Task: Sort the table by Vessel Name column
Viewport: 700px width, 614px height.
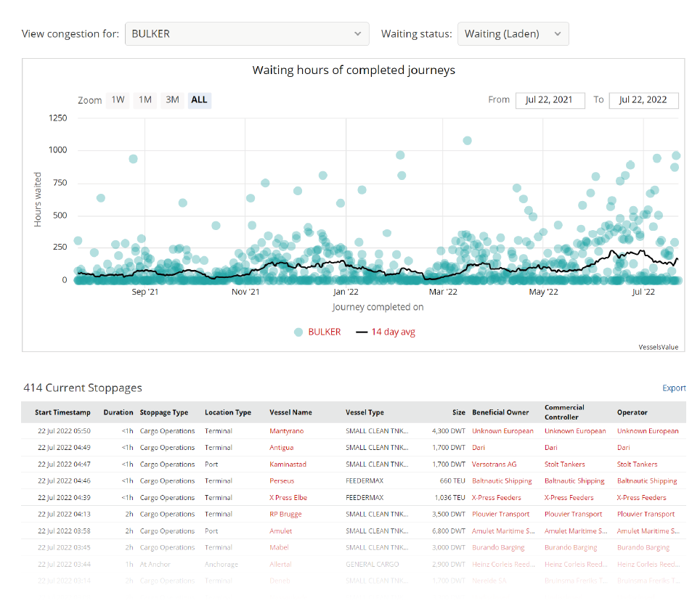Action: click(292, 412)
